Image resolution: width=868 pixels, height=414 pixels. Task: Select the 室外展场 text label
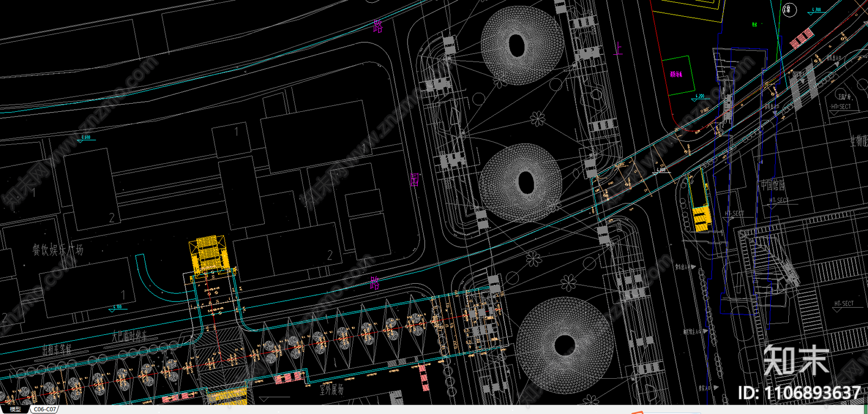331,388
